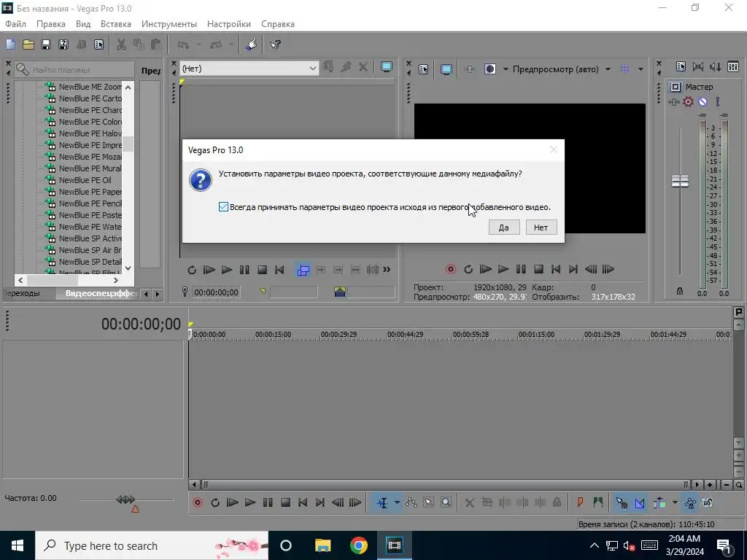Show hidden system tray icons chevron
The height and width of the screenshot is (560, 747).
click(595, 545)
